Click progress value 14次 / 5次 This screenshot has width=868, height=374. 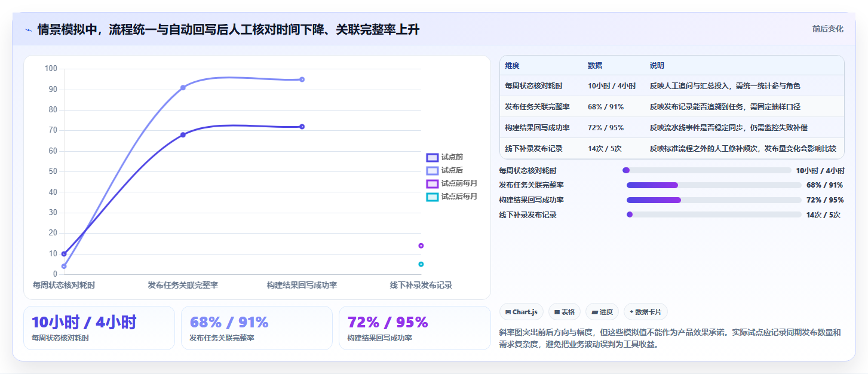point(823,215)
